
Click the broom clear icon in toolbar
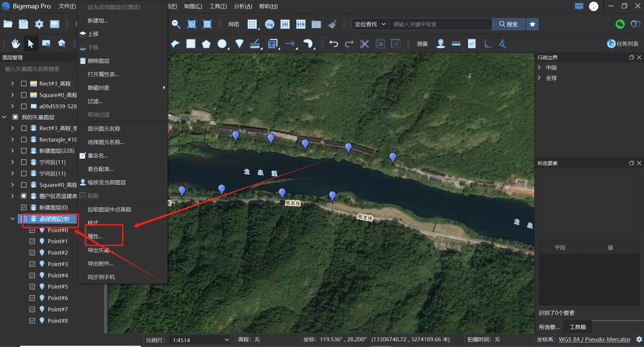point(332,24)
